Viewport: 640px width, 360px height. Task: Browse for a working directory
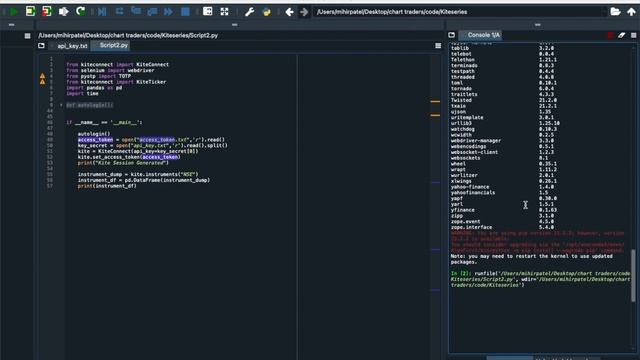click(x=615, y=11)
